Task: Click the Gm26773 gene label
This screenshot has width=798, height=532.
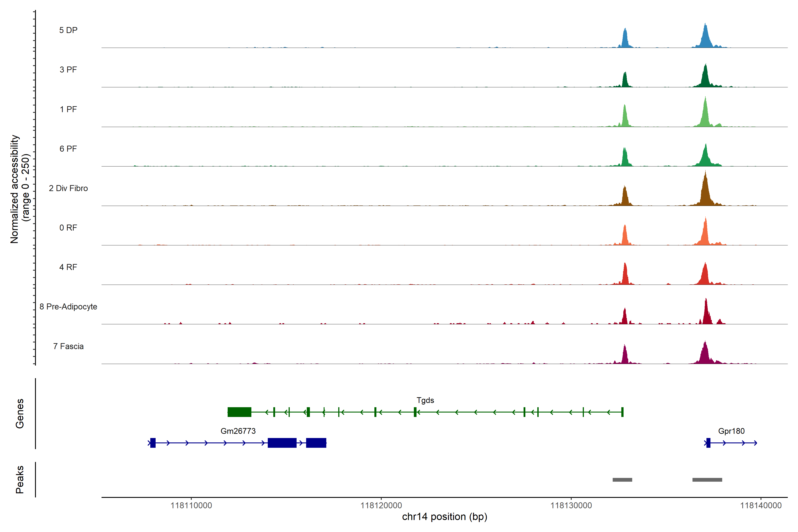Action: coord(238,431)
